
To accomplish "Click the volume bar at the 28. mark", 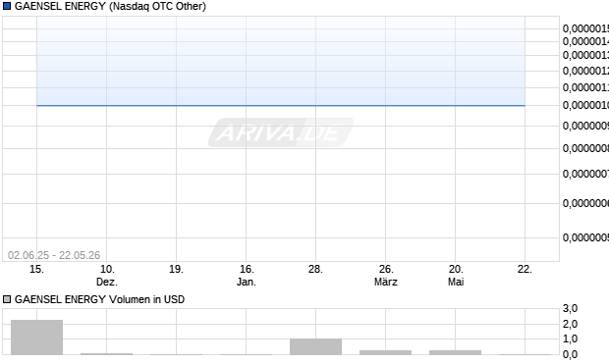I will tap(315, 346).
